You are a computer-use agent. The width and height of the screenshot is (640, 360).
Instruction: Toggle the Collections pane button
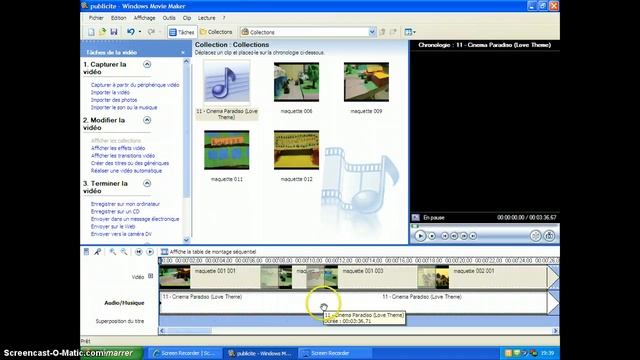[x=216, y=32]
